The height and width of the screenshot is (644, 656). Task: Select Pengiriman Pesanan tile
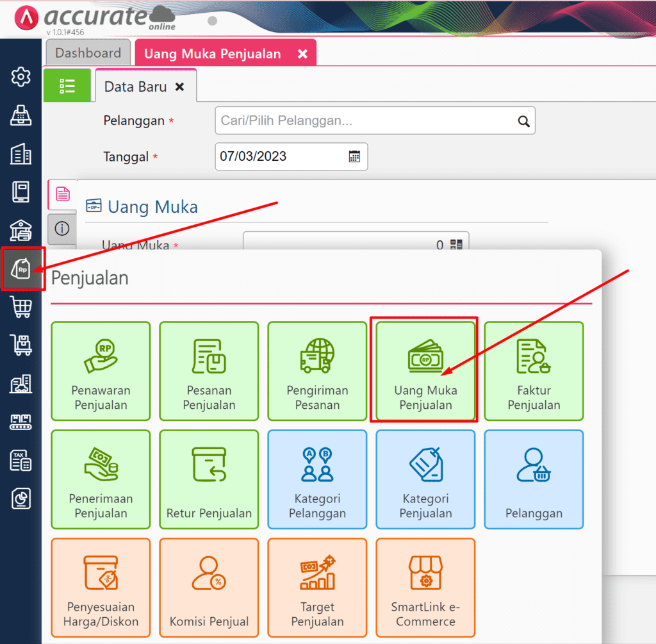click(x=317, y=371)
